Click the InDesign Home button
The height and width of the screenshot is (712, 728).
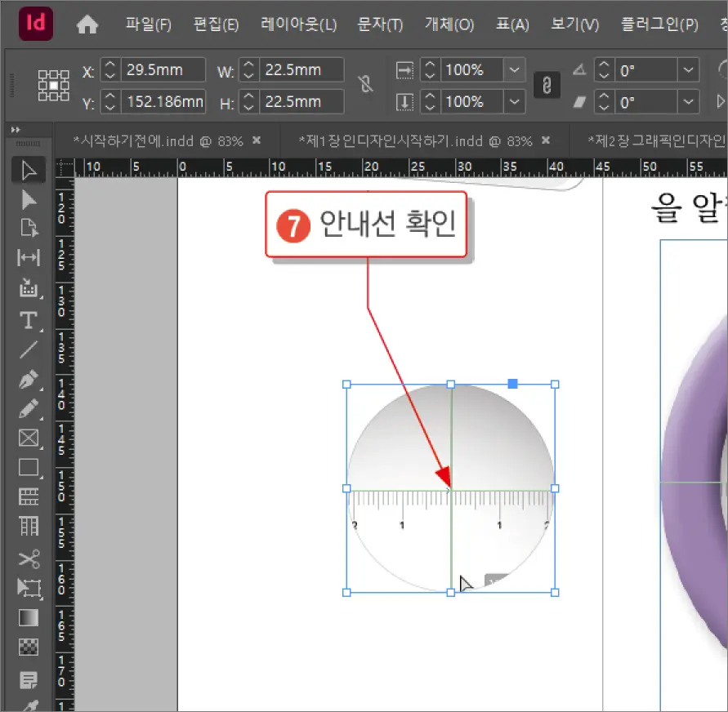tap(87, 24)
